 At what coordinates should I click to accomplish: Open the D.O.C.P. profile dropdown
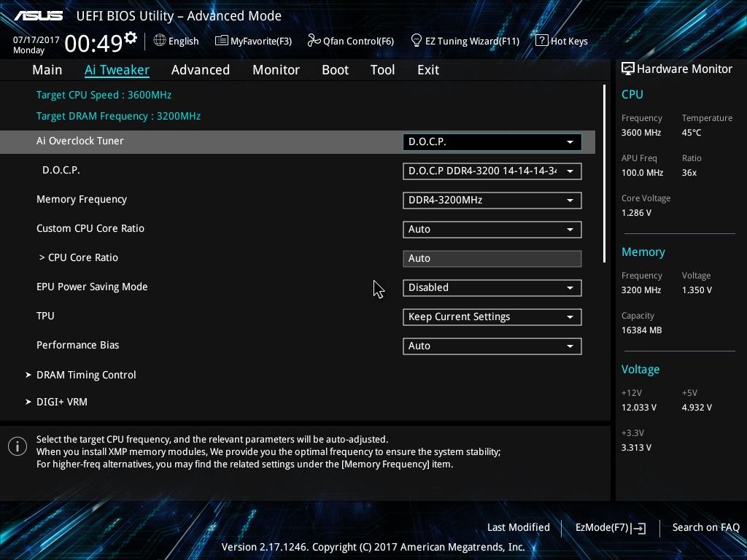pos(492,171)
